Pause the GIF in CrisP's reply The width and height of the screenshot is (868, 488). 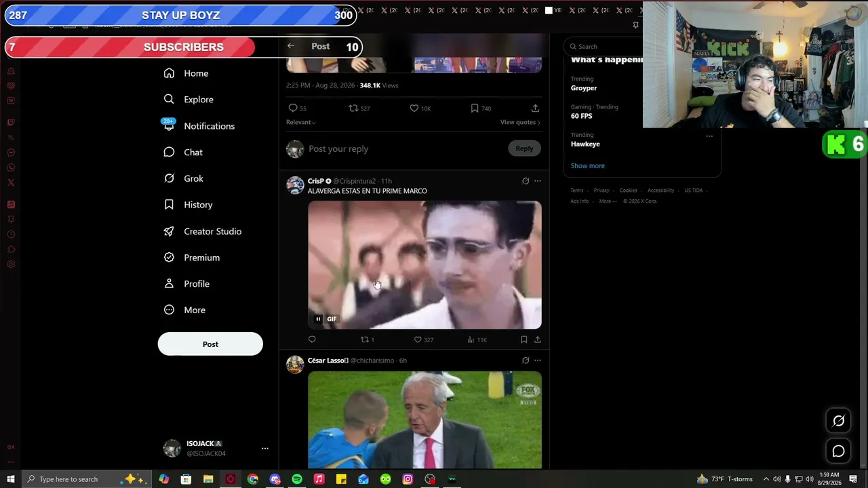click(x=318, y=319)
